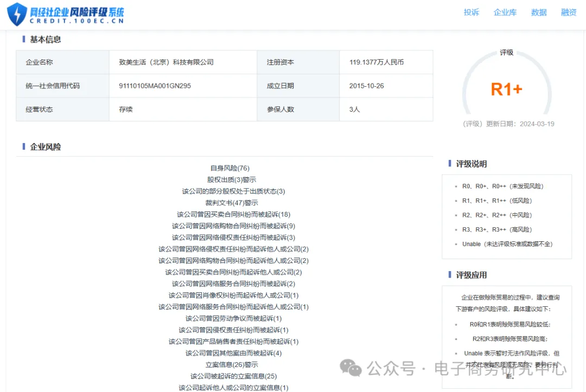Click 该公司曾因肖像权纠纷而起诉他人或公司(1)
Viewport: 586px width, 392px height.
click(233, 295)
